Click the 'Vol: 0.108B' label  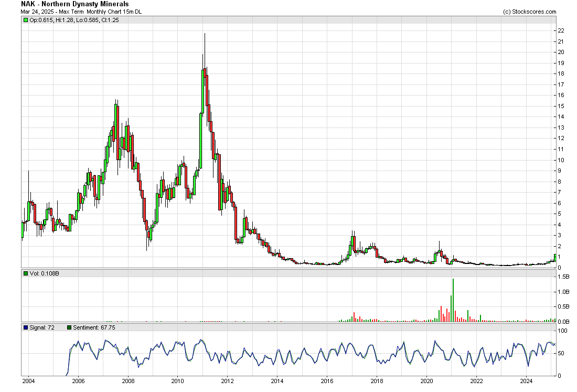point(44,273)
